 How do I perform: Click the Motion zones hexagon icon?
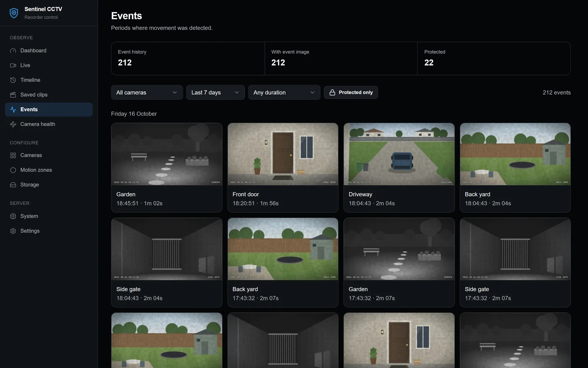pyautogui.click(x=13, y=170)
